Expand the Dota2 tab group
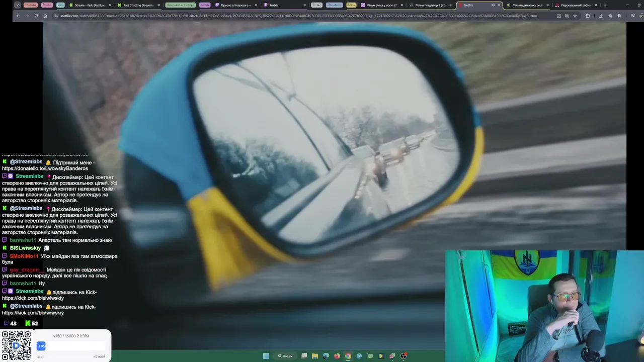 tap(316, 5)
